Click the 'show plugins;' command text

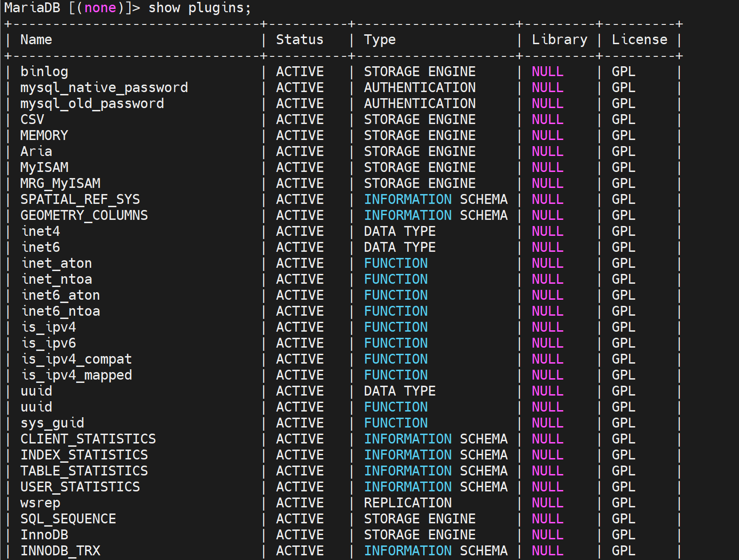[199, 8]
